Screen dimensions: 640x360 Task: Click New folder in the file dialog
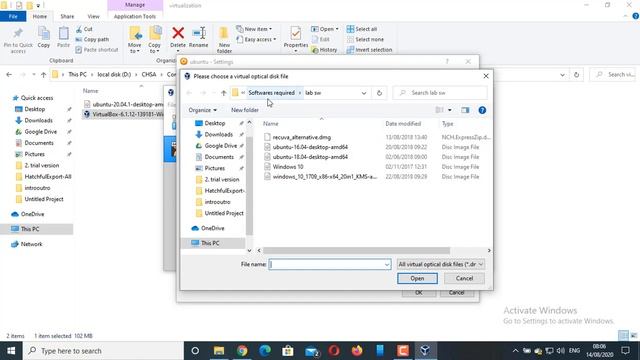(244, 110)
